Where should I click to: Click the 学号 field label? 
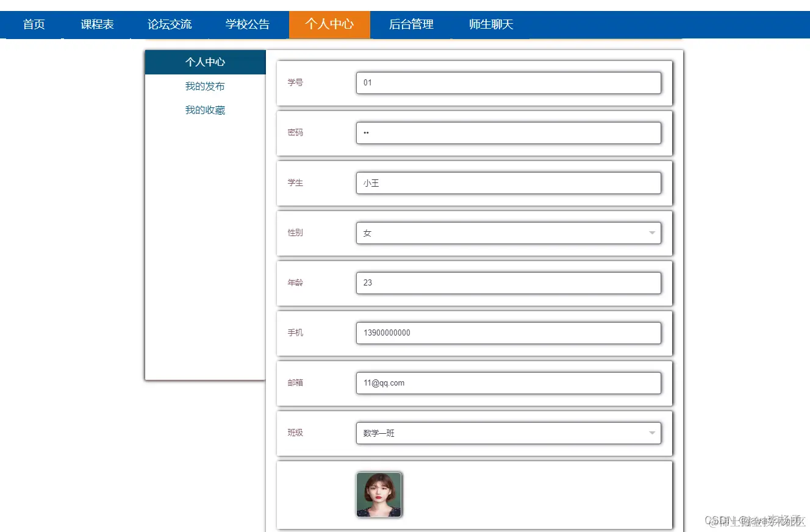295,82
